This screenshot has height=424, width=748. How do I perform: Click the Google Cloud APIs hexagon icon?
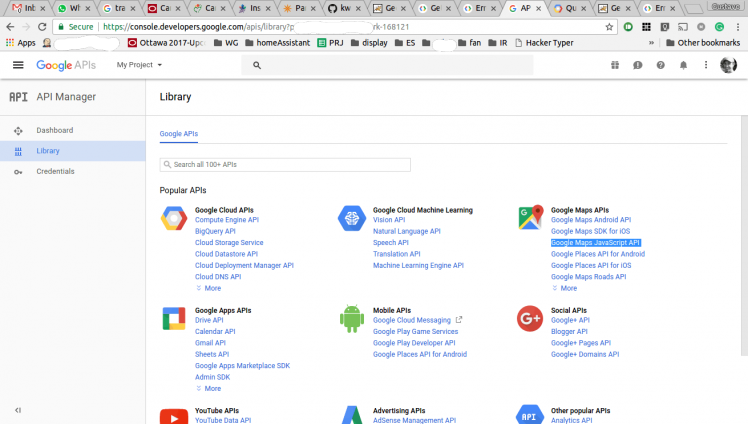coord(174,218)
